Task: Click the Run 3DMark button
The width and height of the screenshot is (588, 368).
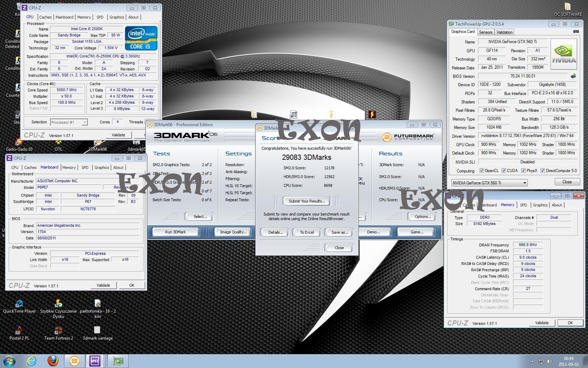Action: (175, 232)
